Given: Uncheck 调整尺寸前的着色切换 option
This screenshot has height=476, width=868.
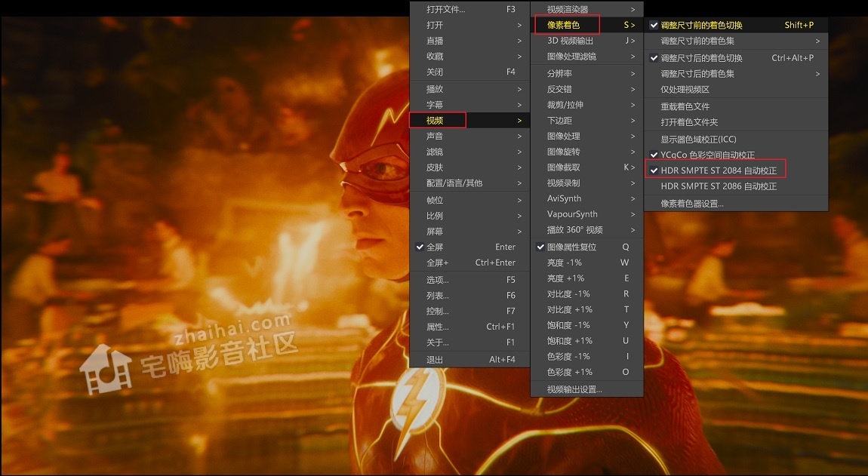Looking at the screenshot, I should coord(736,25).
